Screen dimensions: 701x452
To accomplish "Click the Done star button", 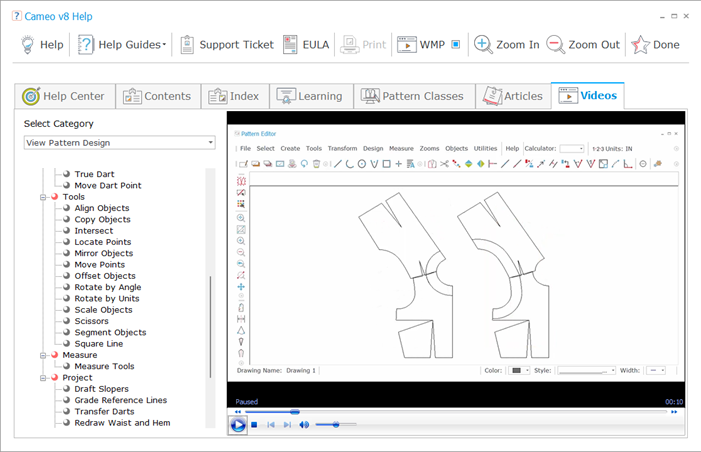I will click(x=655, y=45).
